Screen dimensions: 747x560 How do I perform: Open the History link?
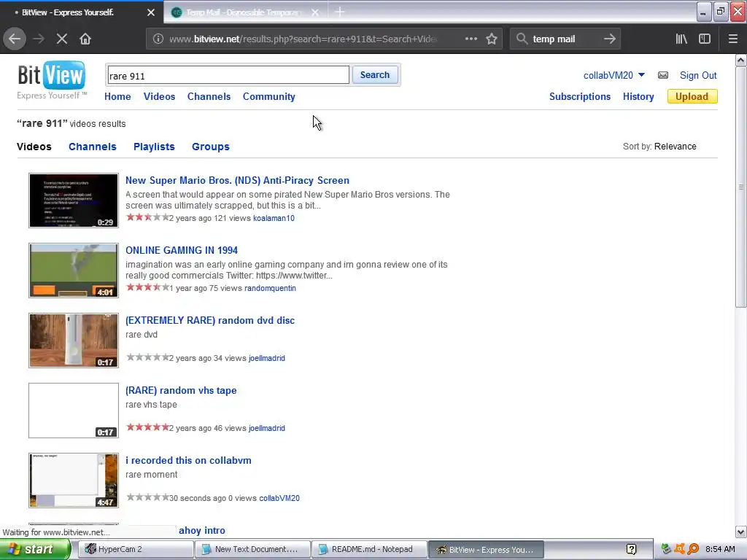point(638,96)
